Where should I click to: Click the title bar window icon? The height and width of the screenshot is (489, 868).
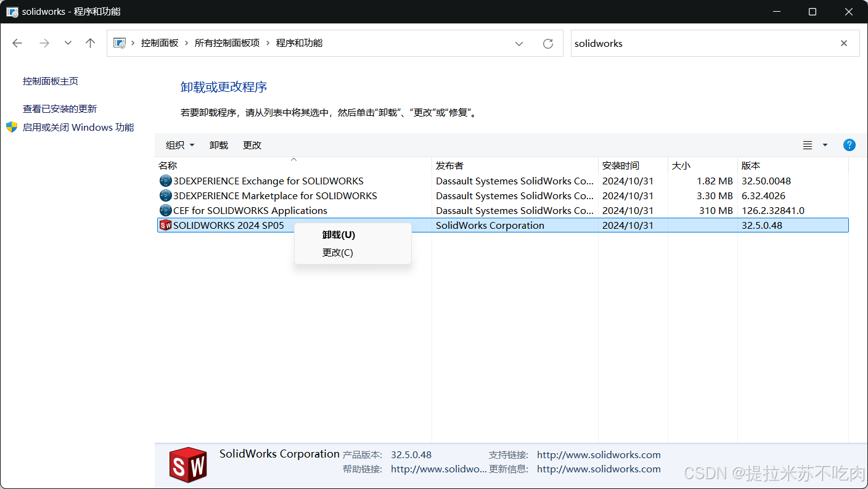click(12, 12)
